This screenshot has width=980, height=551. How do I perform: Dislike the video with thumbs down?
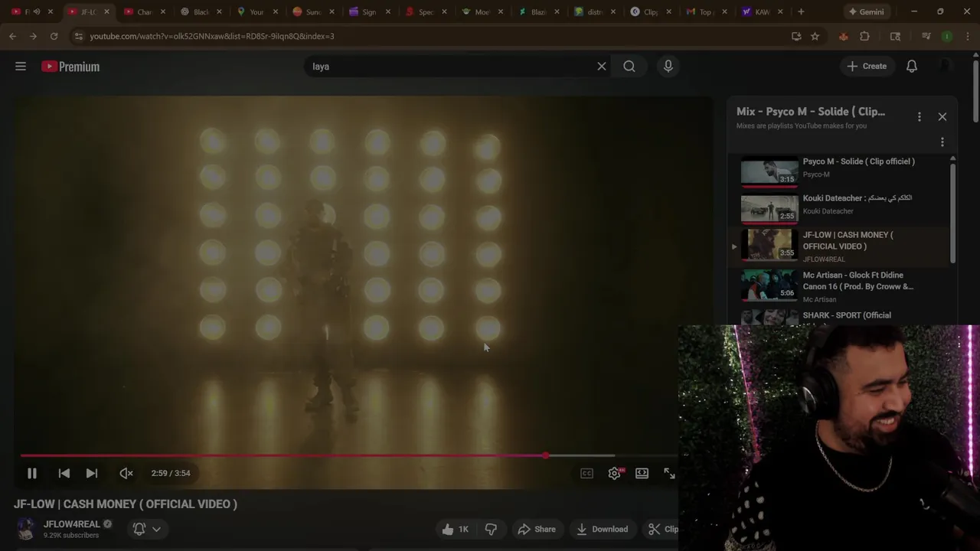coord(491,529)
